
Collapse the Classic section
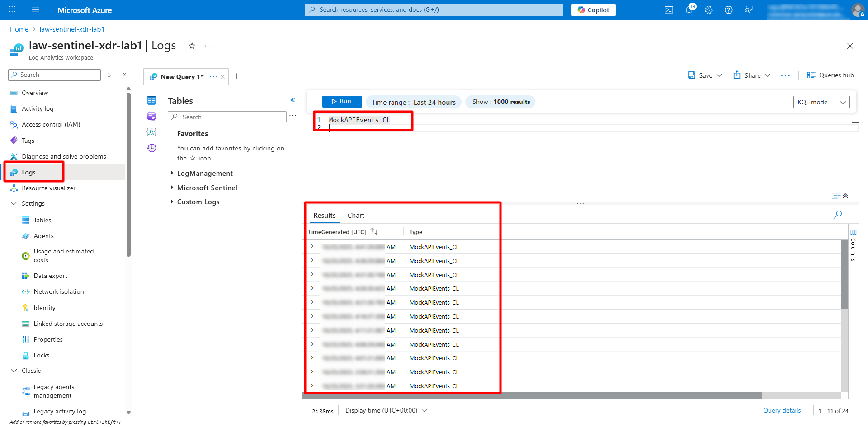(14, 371)
